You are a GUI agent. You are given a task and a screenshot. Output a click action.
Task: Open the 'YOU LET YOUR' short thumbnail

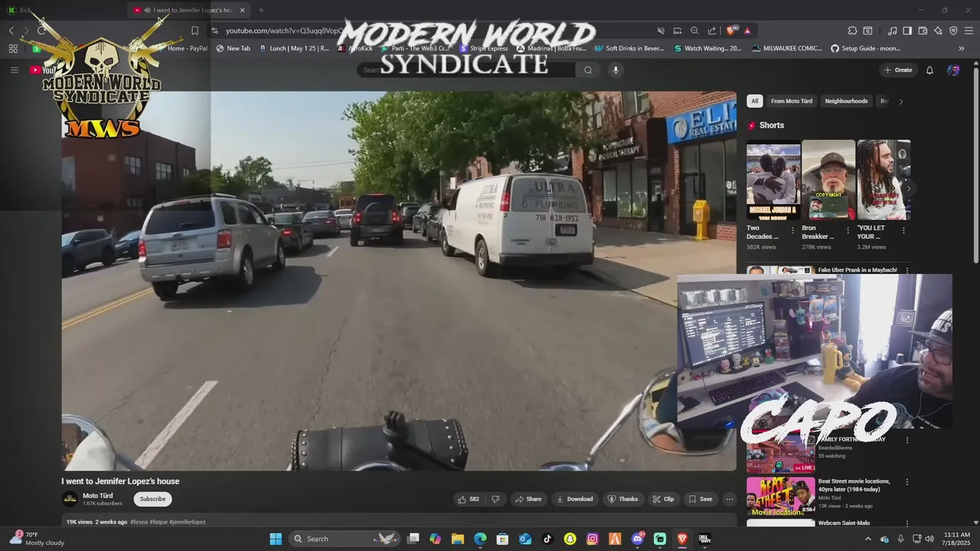tap(884, 180)
